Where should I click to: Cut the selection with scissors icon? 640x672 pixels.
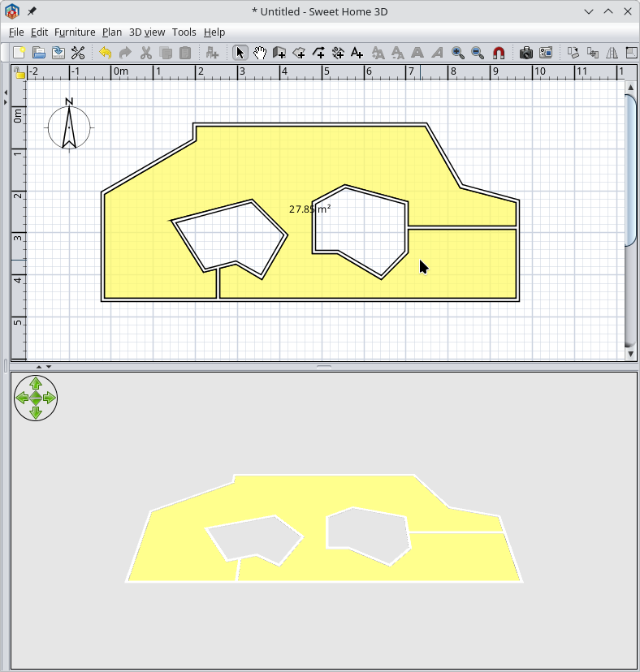(x=146, y=53)
